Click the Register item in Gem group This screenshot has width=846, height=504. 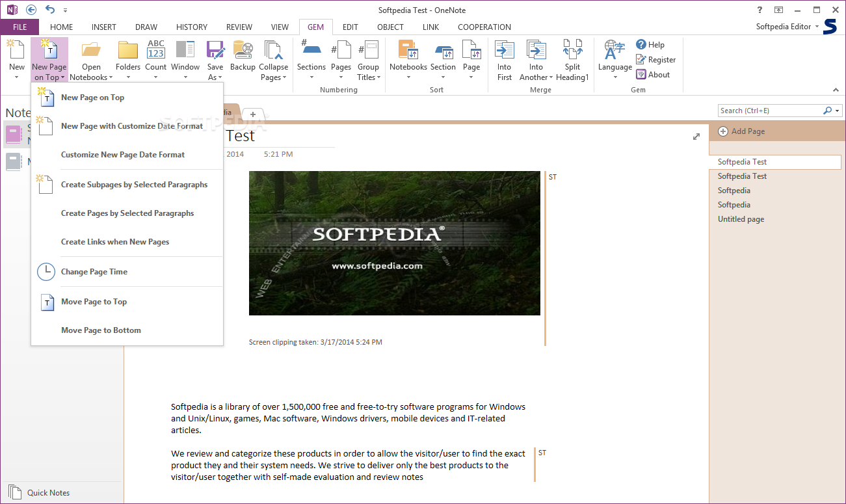coord(655,60)
